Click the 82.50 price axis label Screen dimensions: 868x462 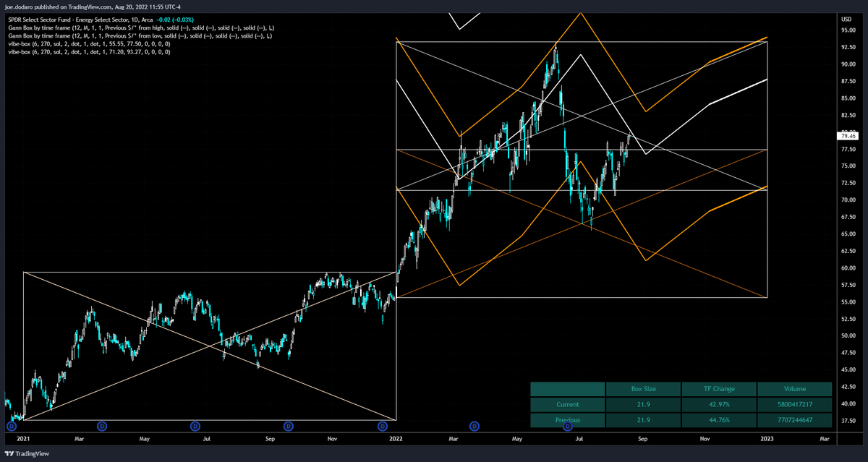[x=848, y=115]
